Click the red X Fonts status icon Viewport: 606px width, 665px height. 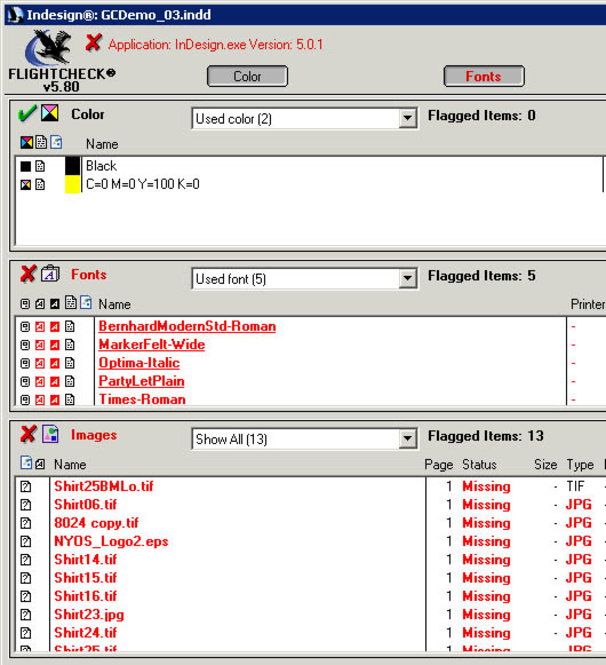(28, 274)
